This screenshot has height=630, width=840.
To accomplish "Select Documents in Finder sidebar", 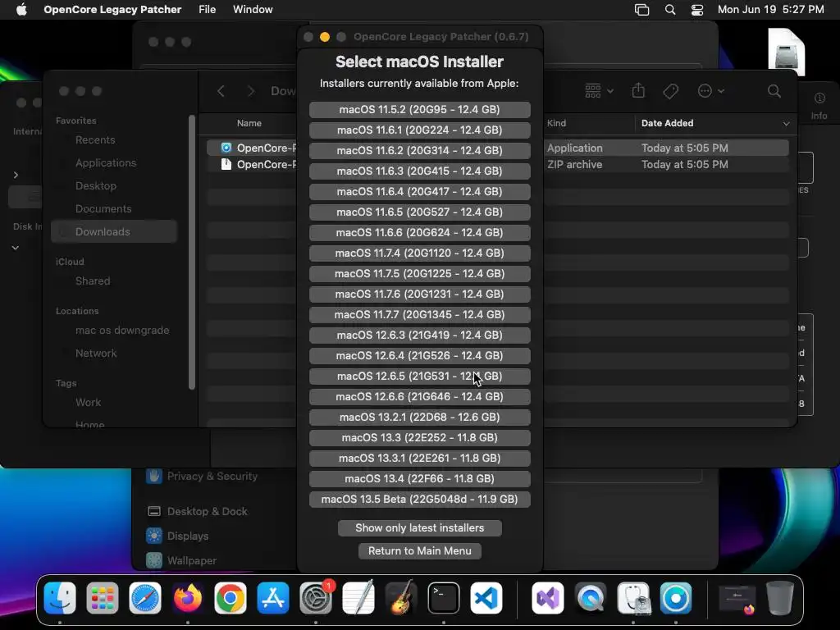I will click(103, 209).
